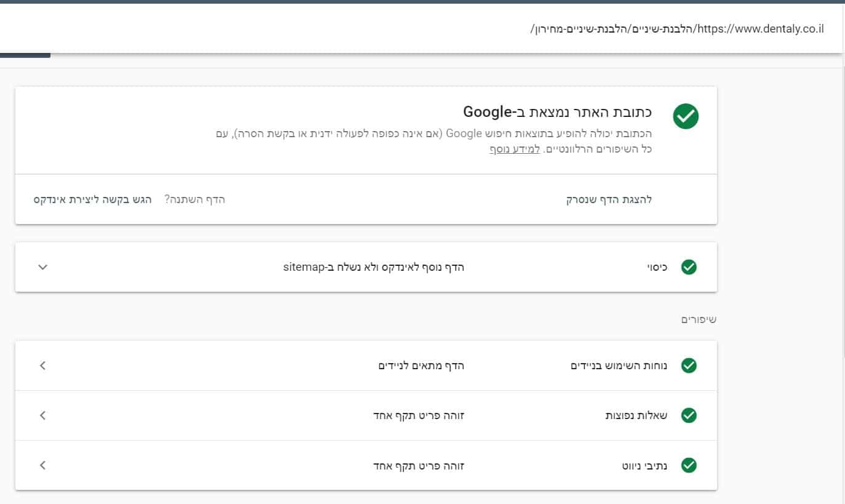Click the sitemap coverage status text

click(x=374, y=267)
